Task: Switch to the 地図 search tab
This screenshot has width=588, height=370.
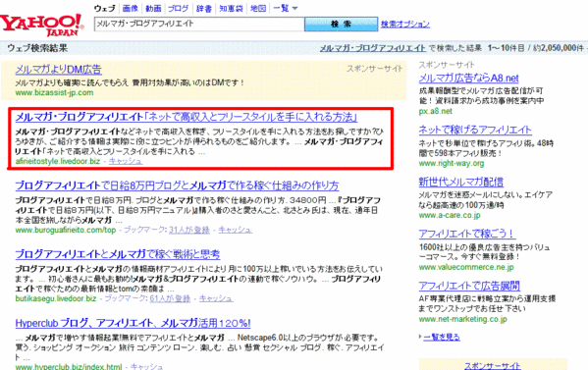Action: pyautogui.click(x=258, y=8)
